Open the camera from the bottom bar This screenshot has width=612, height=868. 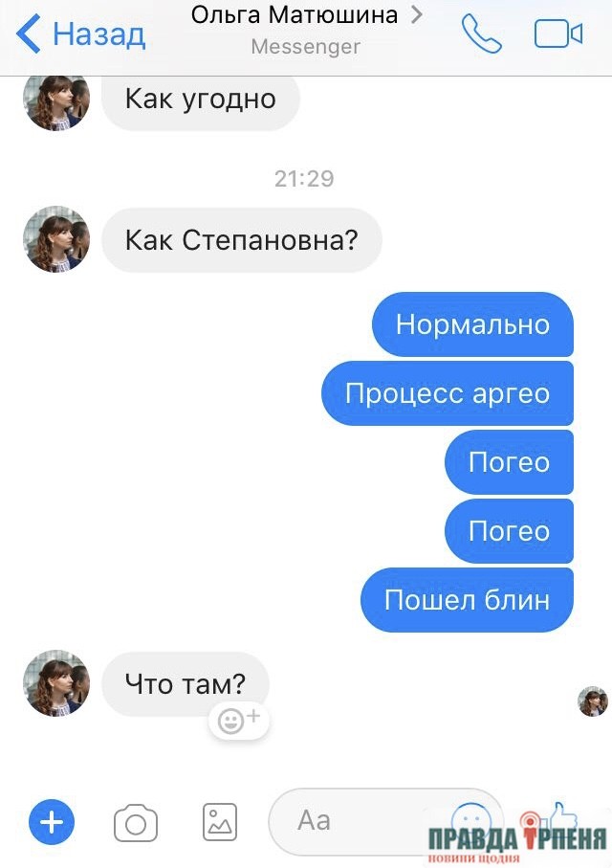(136, 823)
